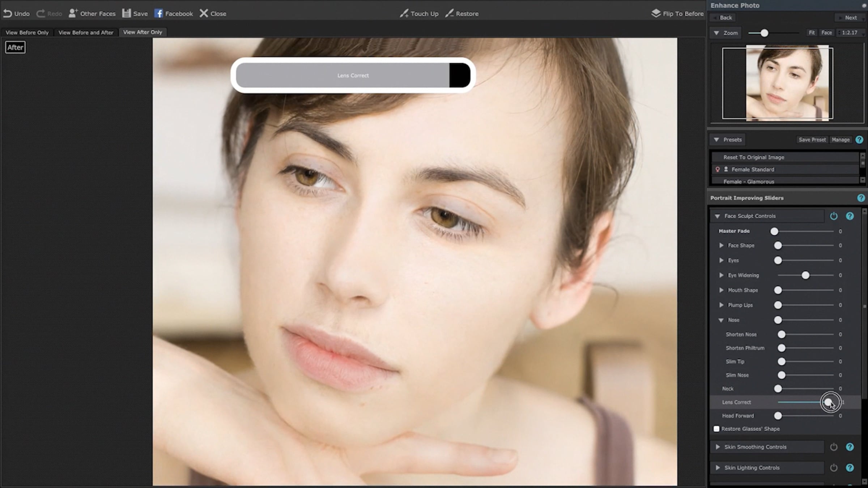The height and width of the screenshot is (488, 868).
Task: Share via Facebook icon
Action: pyautogui.click(x=158, y=14)
